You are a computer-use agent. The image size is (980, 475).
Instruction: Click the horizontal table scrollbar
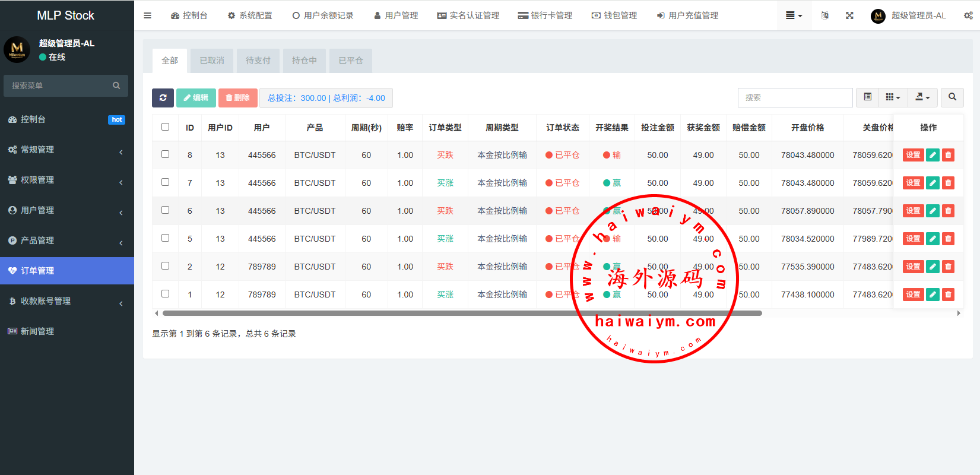[x=462, y=313]
